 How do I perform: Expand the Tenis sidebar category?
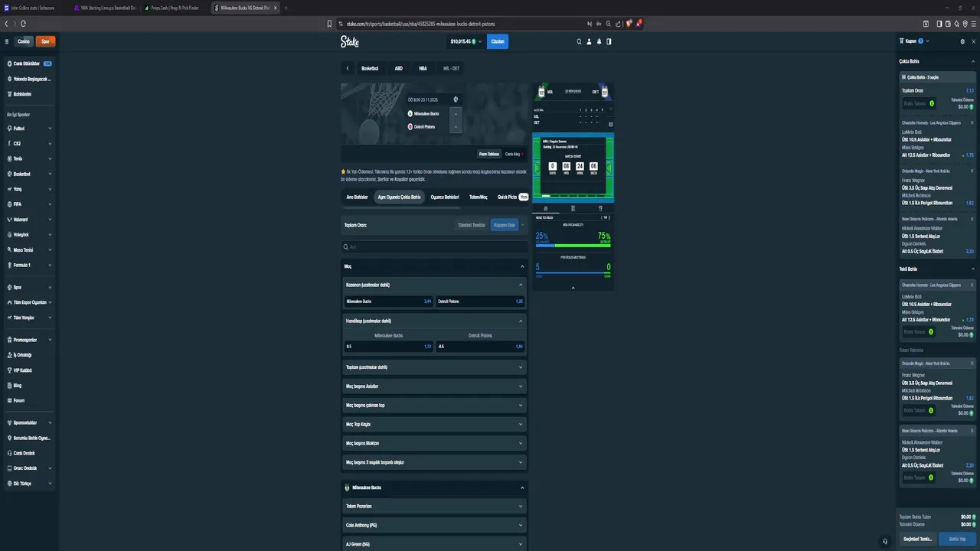coord(29,159)
